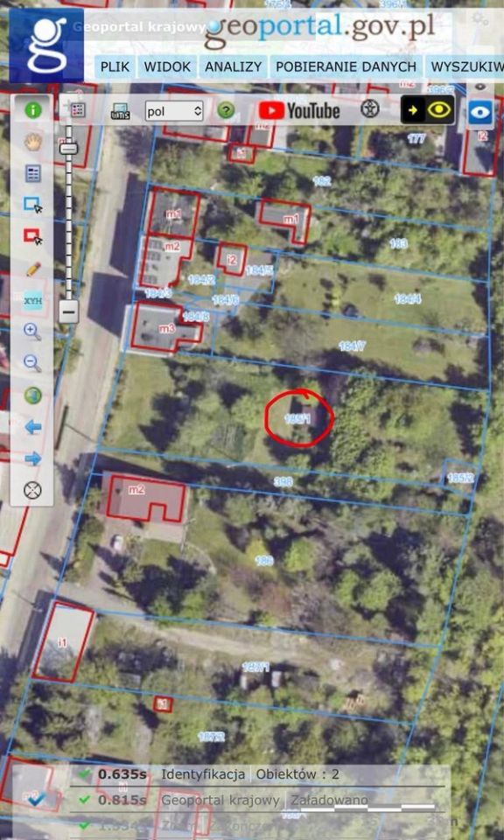Image resolution: width=504 pixels, height=840 pixels.
Task: Open the XYH coordinates tool
Action: 33,300
